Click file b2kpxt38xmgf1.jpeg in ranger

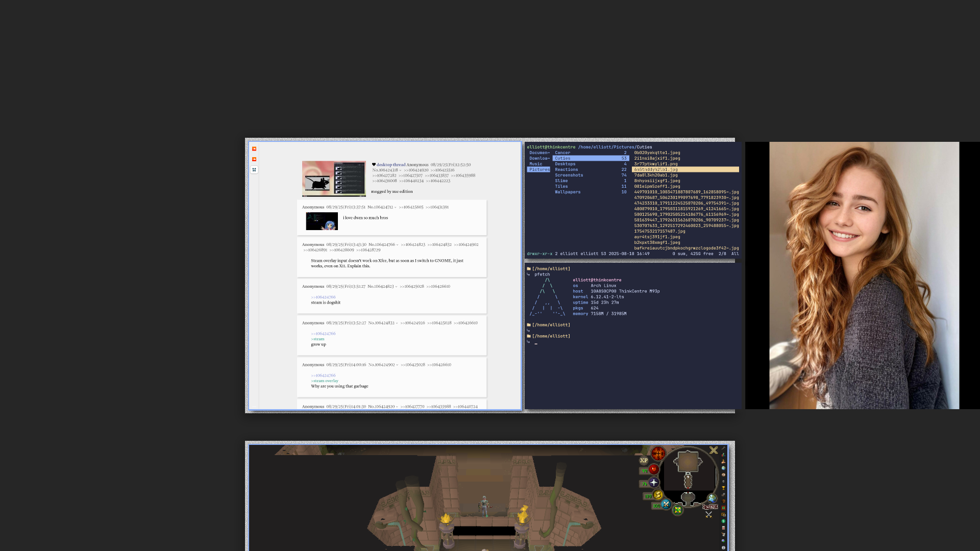657,242
